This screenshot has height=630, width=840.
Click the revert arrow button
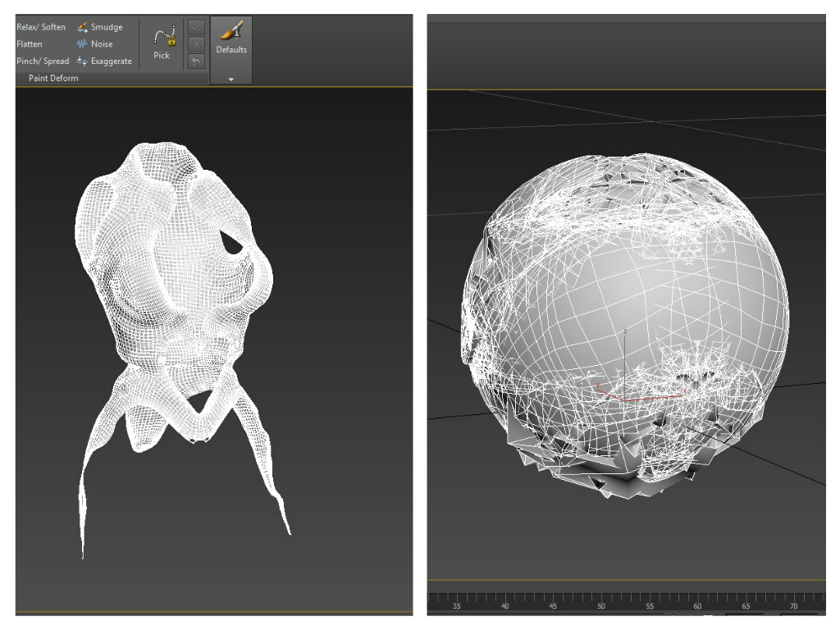click(196, 61)
